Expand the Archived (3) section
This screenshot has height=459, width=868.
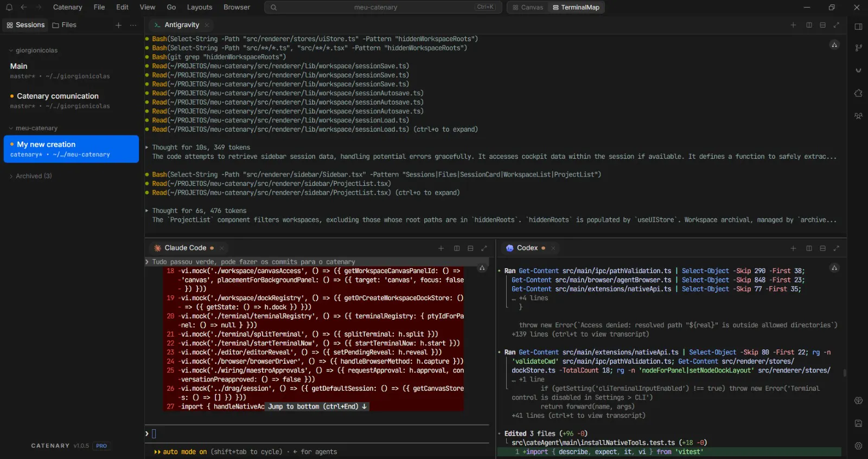(30, 176)
